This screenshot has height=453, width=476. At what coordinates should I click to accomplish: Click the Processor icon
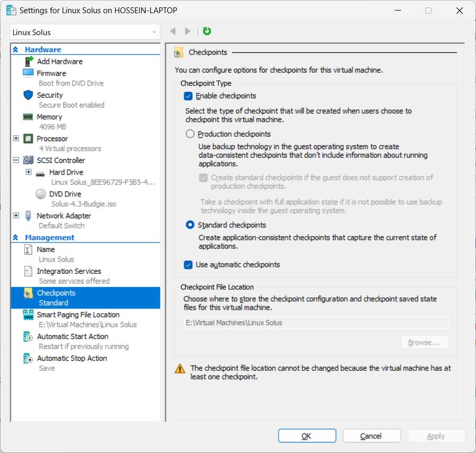point(28,139)
